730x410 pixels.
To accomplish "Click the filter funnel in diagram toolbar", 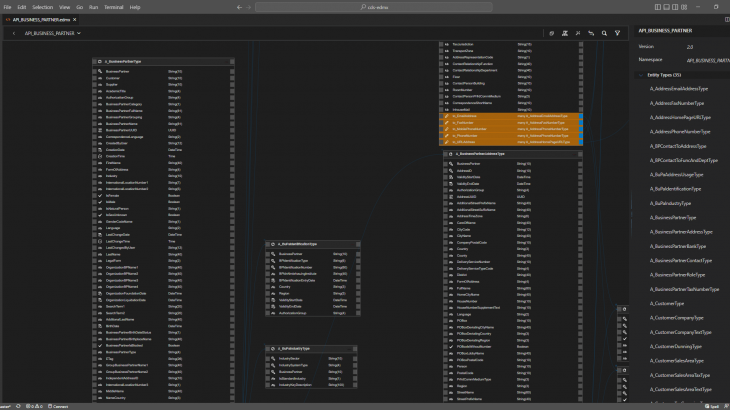I will (617, 34).
